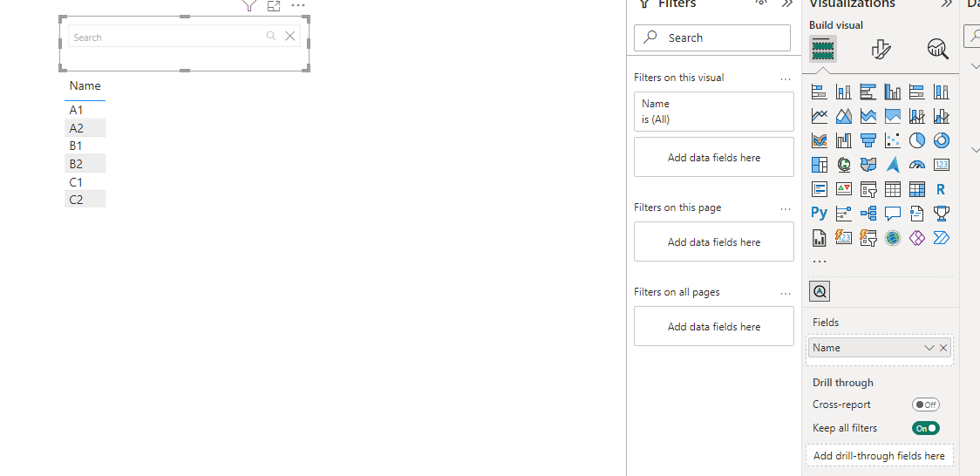Select the Power Automate visual
This screenshot has width=980, height=476.
(x=942, y=237)
